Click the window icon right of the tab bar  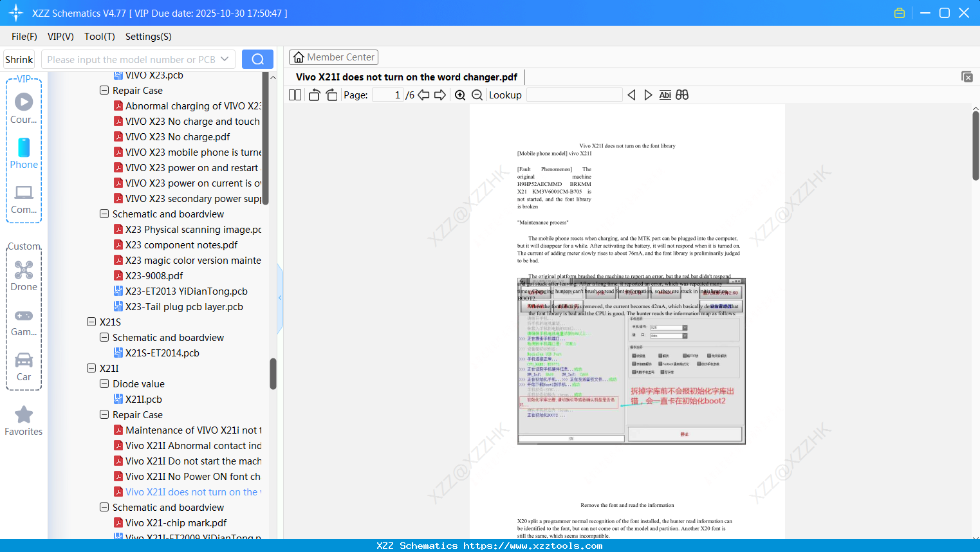point(966,77)
